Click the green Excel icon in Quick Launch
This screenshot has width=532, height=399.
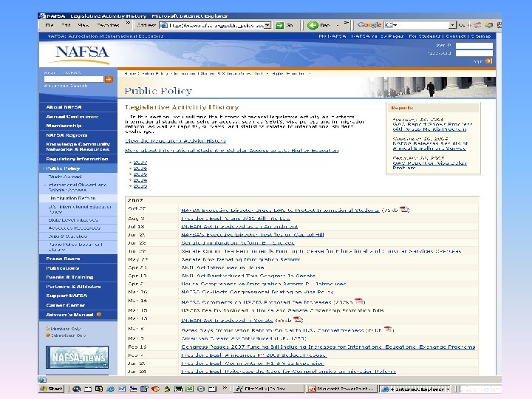190,389
